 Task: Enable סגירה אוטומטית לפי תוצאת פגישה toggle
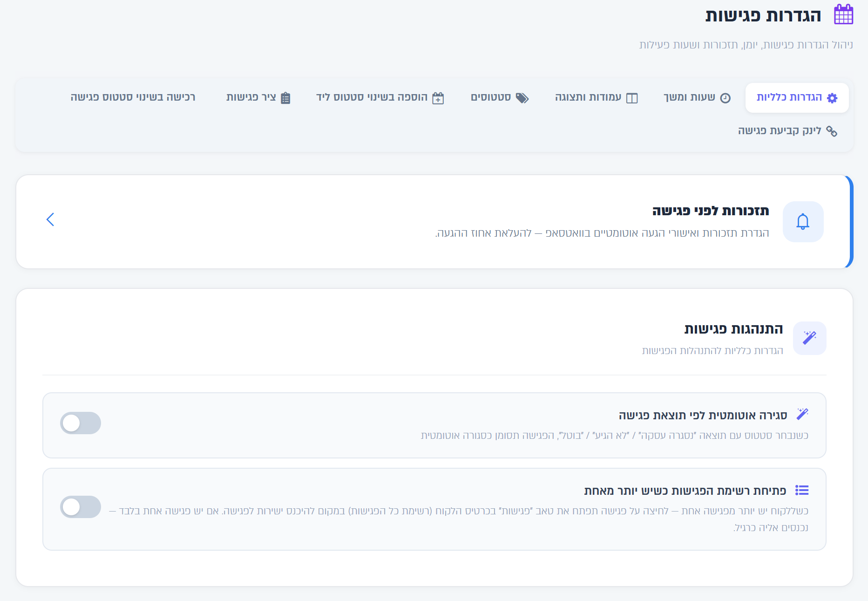81,423
